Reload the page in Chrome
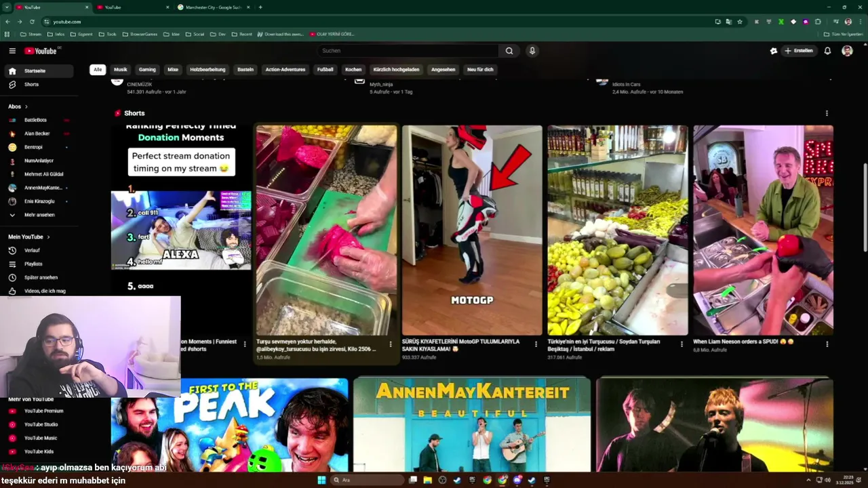Screen dimensions: 868x488 click(32, 22)
